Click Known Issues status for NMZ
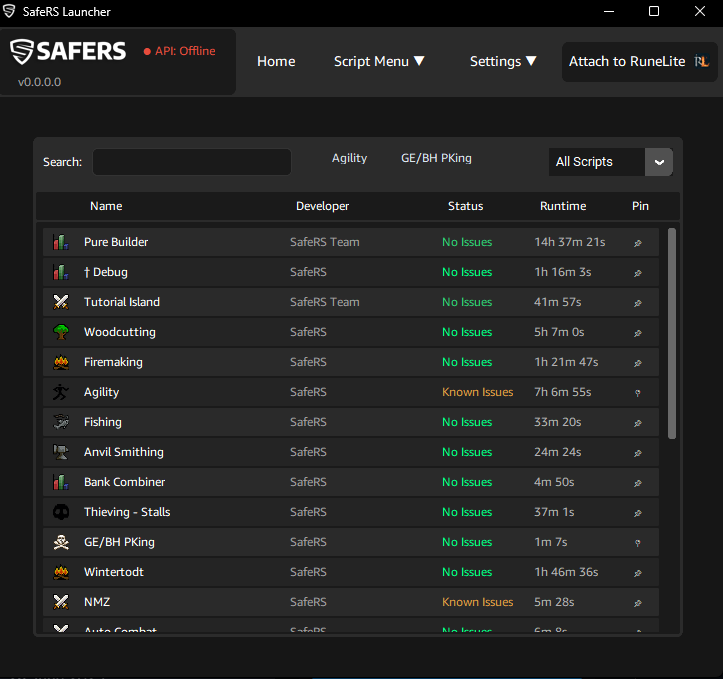The width and height of the screenshot is (723, 679). 478,602
